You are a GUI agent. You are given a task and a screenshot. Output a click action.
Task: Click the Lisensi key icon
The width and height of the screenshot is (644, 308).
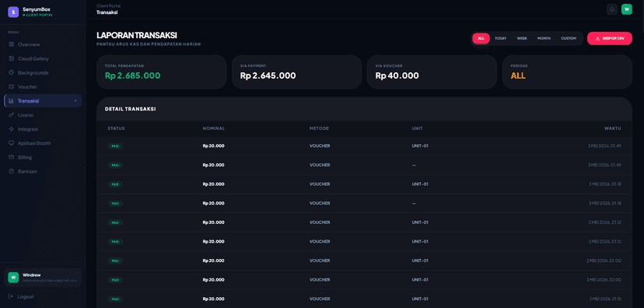12,115
